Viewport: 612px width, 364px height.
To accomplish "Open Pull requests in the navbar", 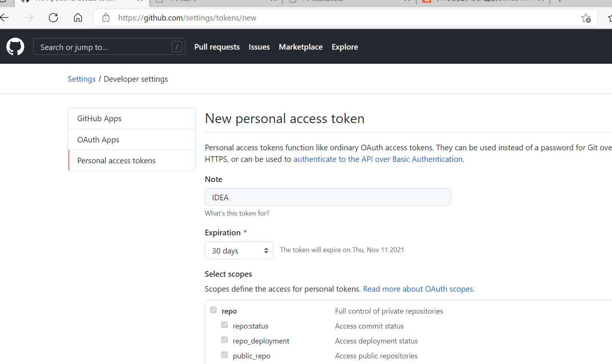I will click(x=217, y=47).
